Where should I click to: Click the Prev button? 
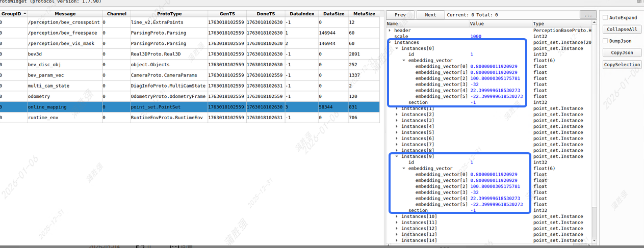click(x=400, y=15)
